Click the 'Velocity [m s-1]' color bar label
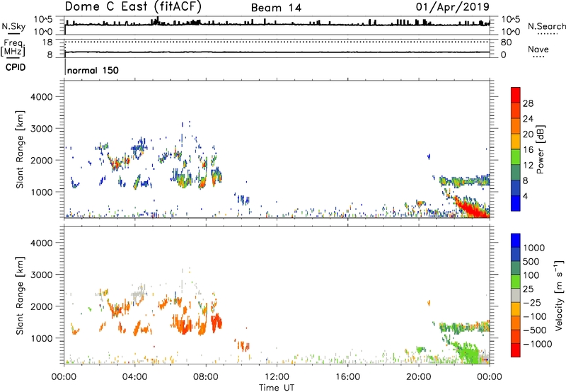Viewport: 566px width, 392px height. pyautogui.click(x=559, y=295)
